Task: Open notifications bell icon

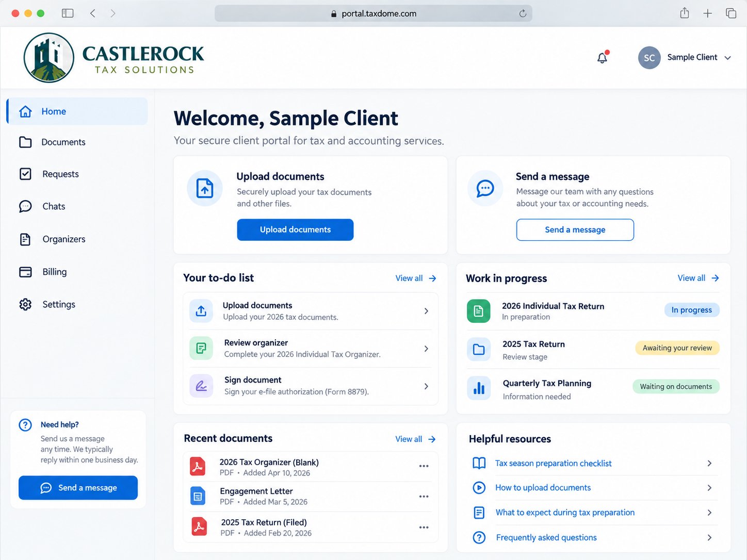Action: [602, 57]
